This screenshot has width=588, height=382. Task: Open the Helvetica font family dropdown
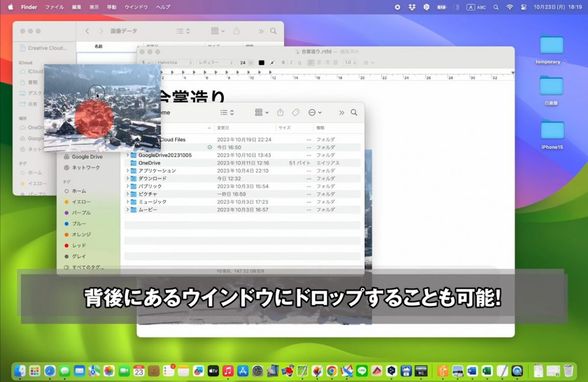tap(175, 63)
